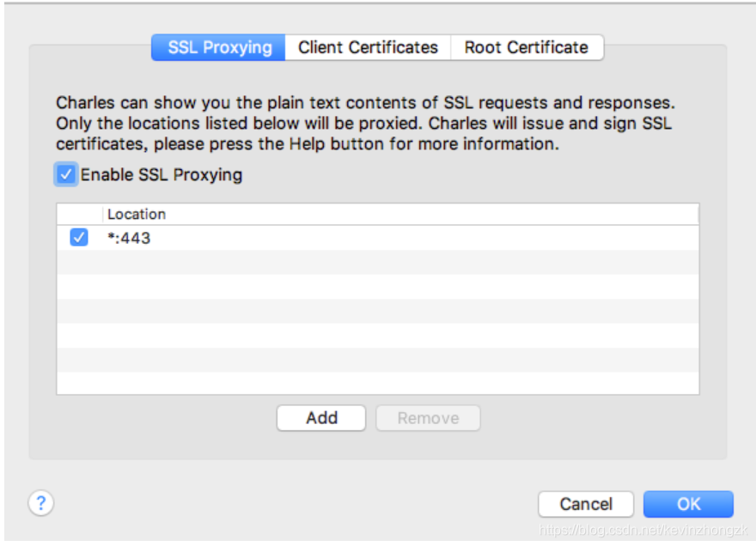756x546 pixels.
Task: Open the Root Certificate tab
Action: point(527,47)
